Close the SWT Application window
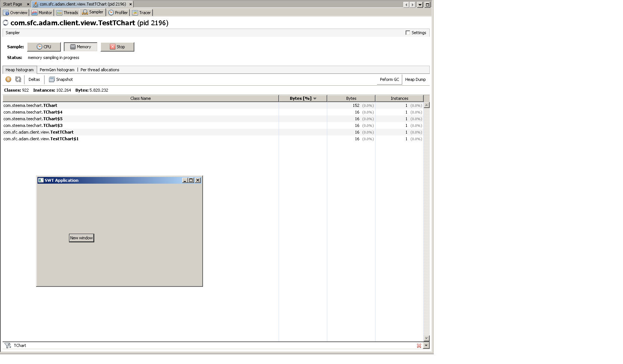The height and width of the screenshot is (364, 623). click(x=198, y=180)
